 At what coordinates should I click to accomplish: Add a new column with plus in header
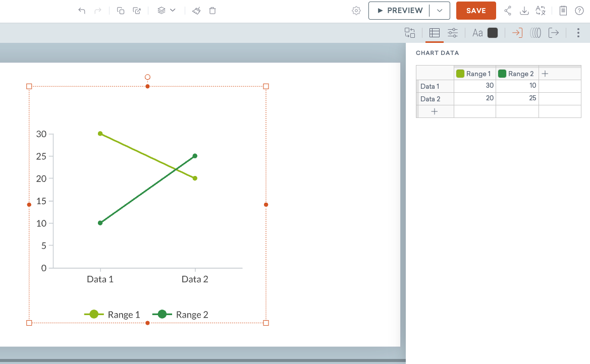pos(545,74)
